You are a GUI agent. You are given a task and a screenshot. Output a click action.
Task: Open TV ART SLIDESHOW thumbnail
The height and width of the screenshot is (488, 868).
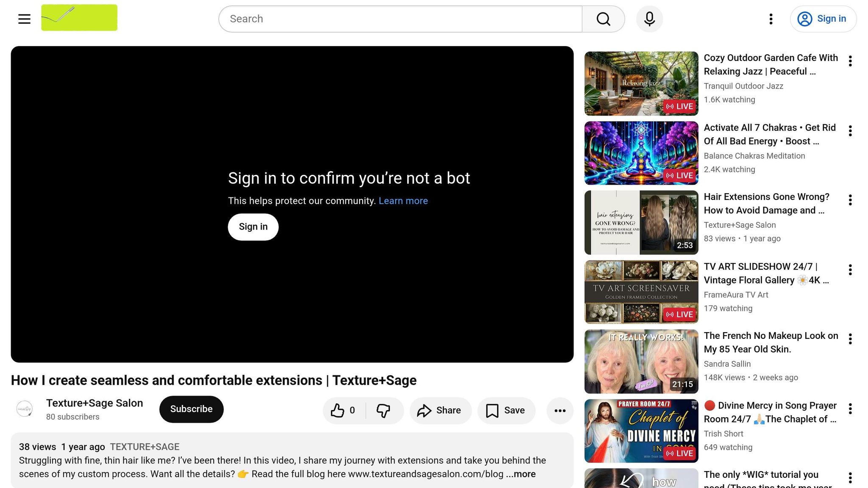point(641,292)
